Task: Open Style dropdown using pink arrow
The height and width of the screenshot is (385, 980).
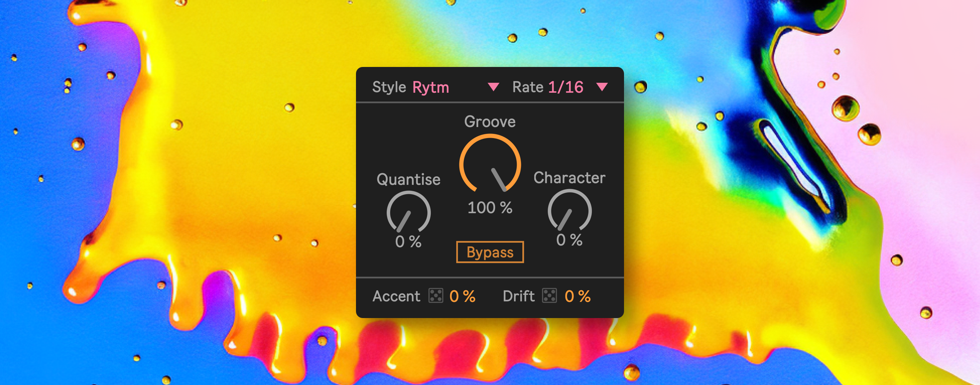Action: tap(493, 87)
